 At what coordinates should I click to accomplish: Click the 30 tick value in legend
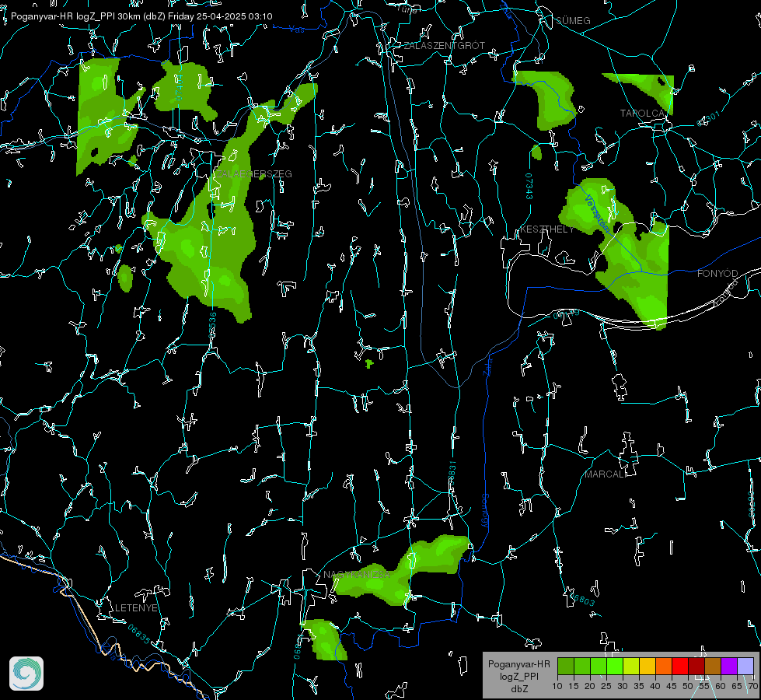(622, 686)
